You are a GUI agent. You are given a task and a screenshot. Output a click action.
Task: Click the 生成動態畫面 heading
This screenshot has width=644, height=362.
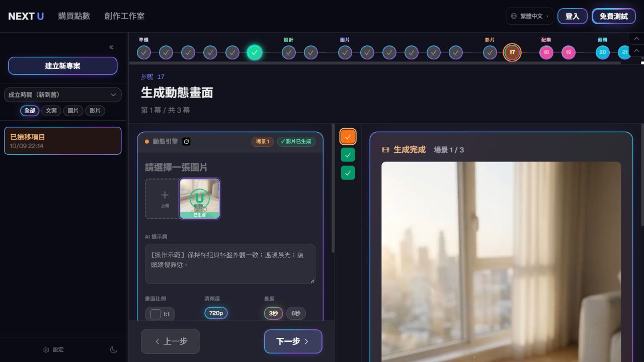point(177,93)
